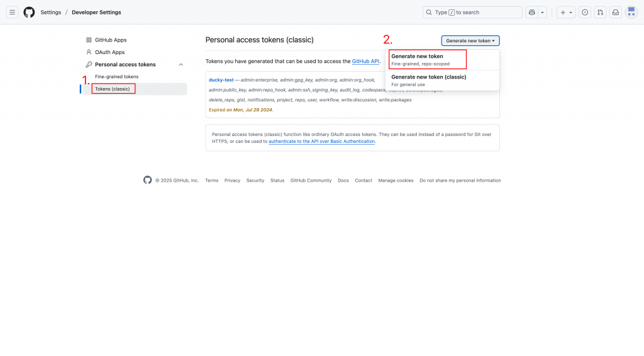Focus the Type to search field

[x=472, y=13]
